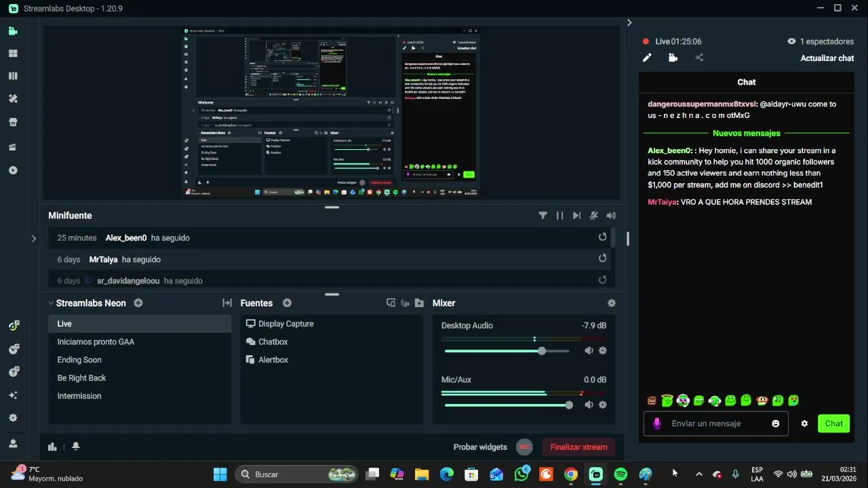Pause the Minifuente alert queue

(559, 216)
